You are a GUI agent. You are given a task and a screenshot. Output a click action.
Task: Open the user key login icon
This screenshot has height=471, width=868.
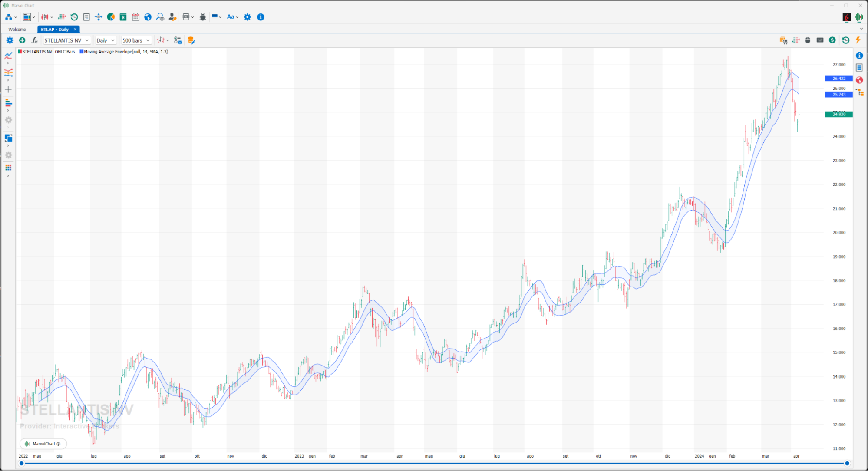[172, 17]
